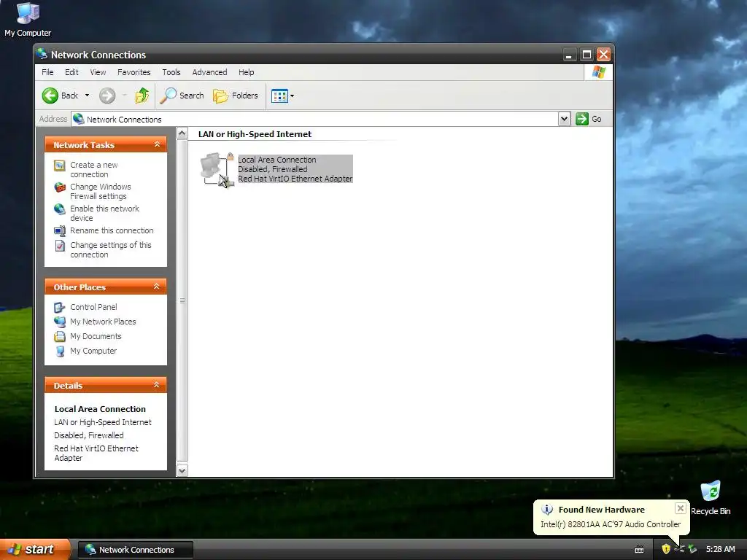Select the Recycle Bin desktop icon
Screen dimensions: 747x560
pyautogui.click(x=711, y=498)
